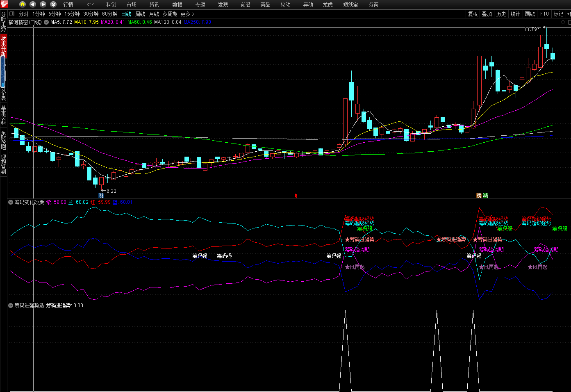Open the 前沿 menu
571x392 pixels.
[x=246, y=5]
